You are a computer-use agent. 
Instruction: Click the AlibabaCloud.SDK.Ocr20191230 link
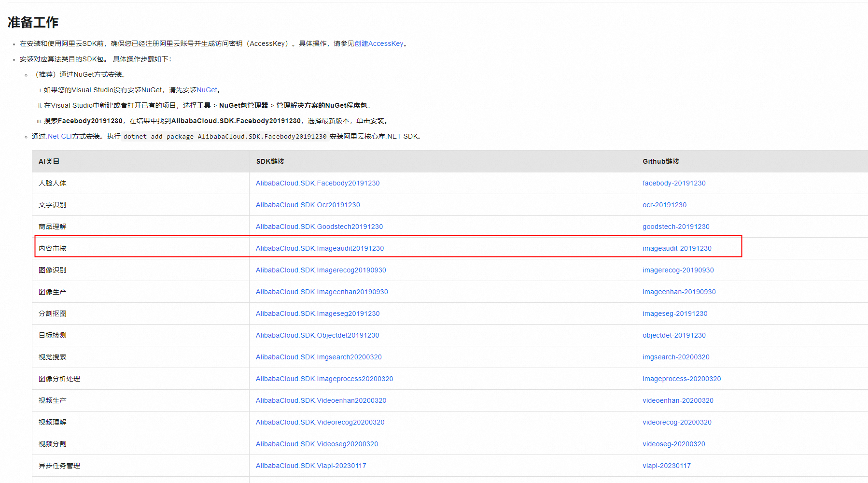point(308,205)
